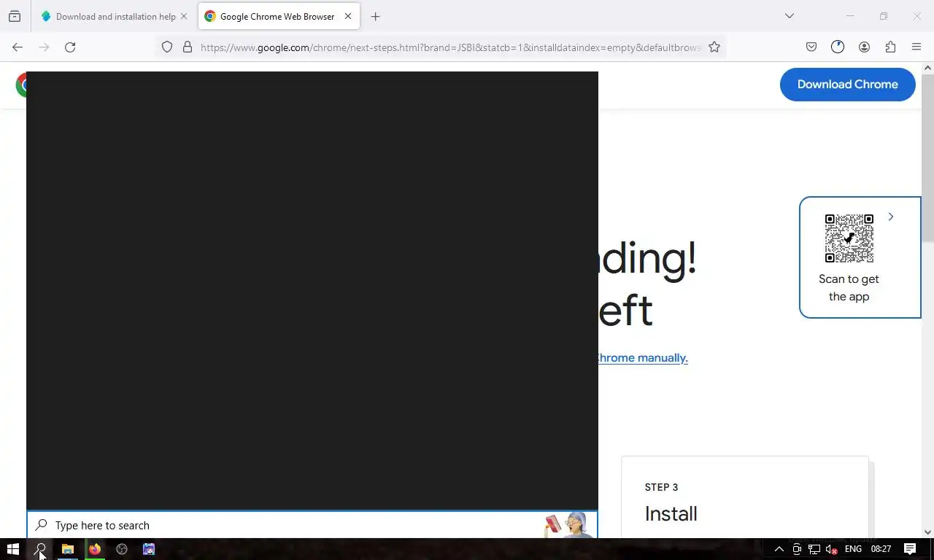The image size is (934, 560).
Task: Go forward one page
Action: [x=44, y=47]
